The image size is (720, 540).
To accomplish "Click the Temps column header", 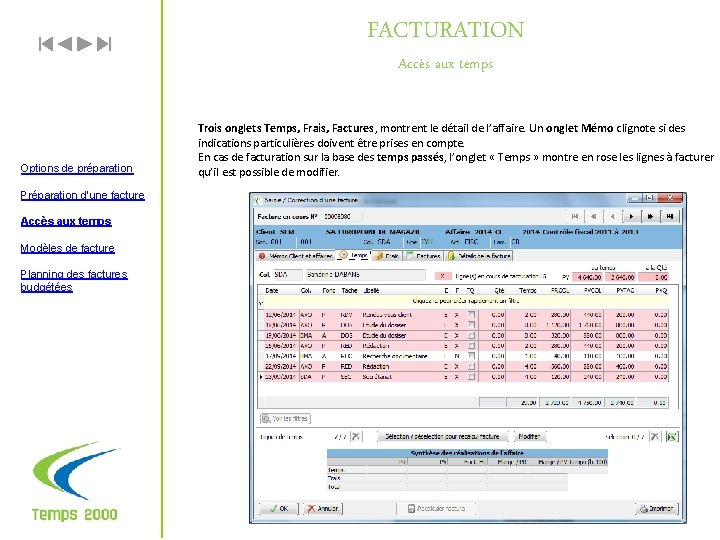I will click(x=528, y=291).
